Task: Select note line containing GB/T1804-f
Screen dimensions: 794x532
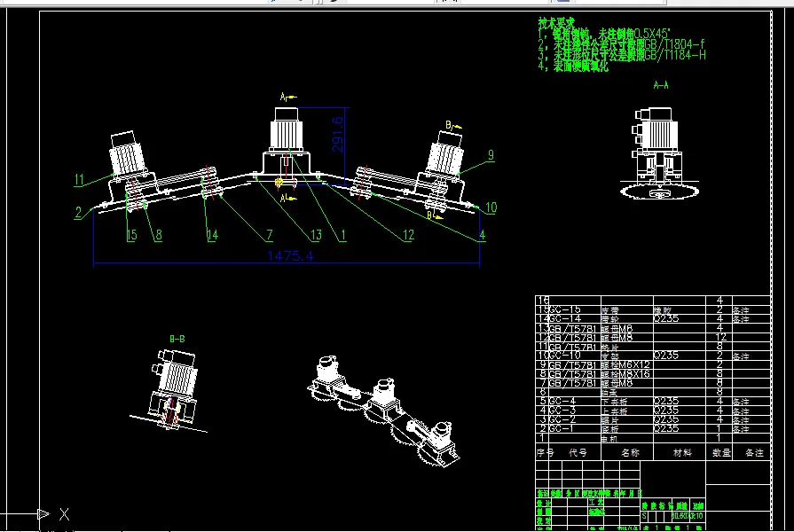Action: 621,44
